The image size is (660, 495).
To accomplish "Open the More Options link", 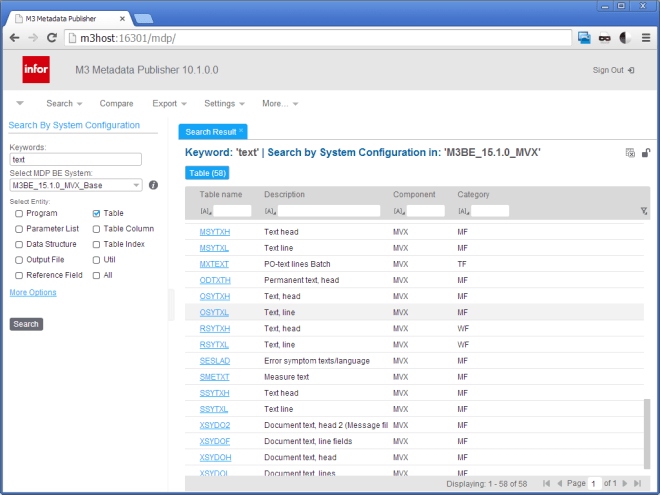I will (33, 292).
